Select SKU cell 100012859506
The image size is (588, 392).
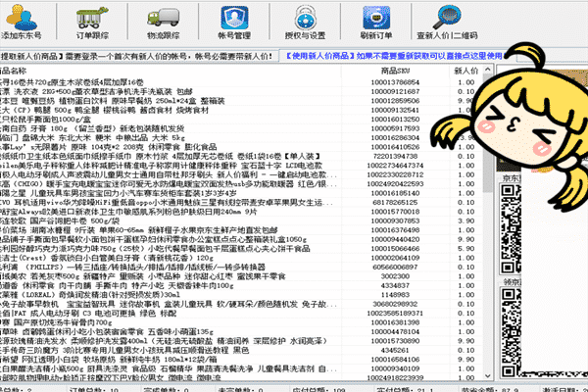(395, 101)
